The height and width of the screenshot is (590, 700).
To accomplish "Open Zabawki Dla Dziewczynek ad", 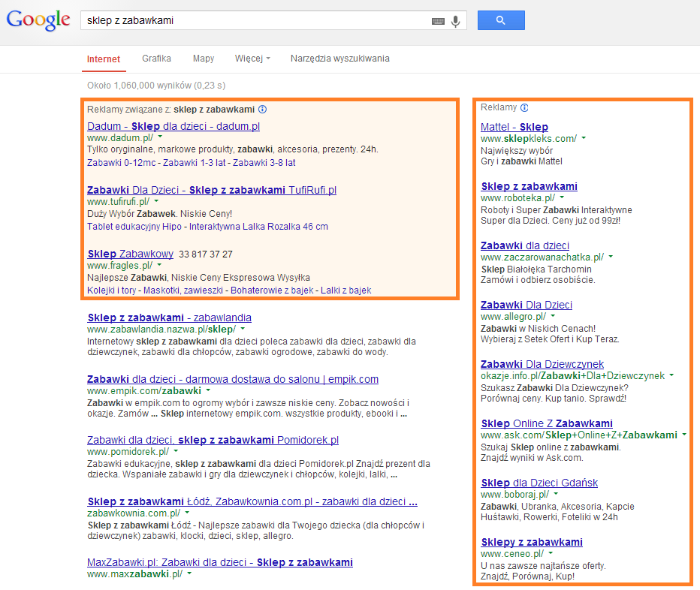I will pyautogui.click(x=542, y=365).
